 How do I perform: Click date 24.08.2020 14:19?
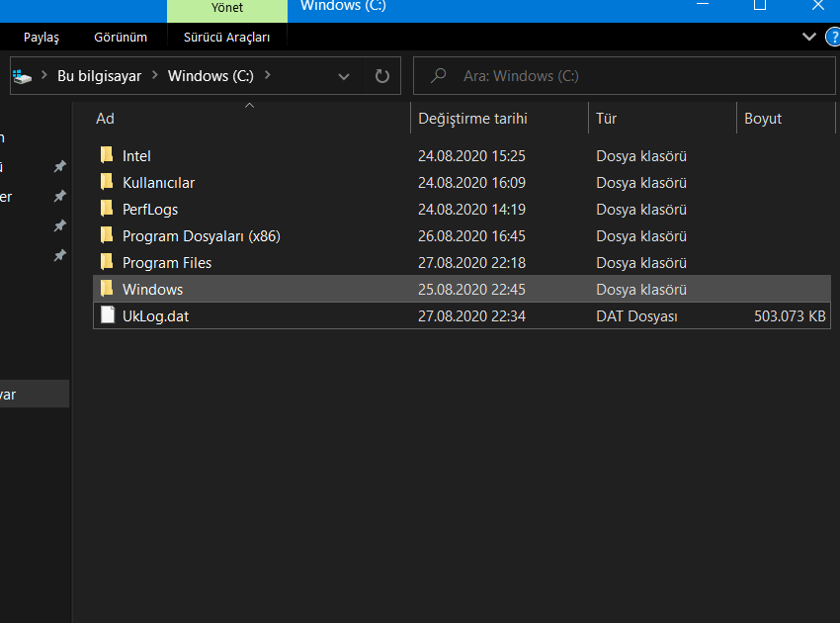click(471, 210)
